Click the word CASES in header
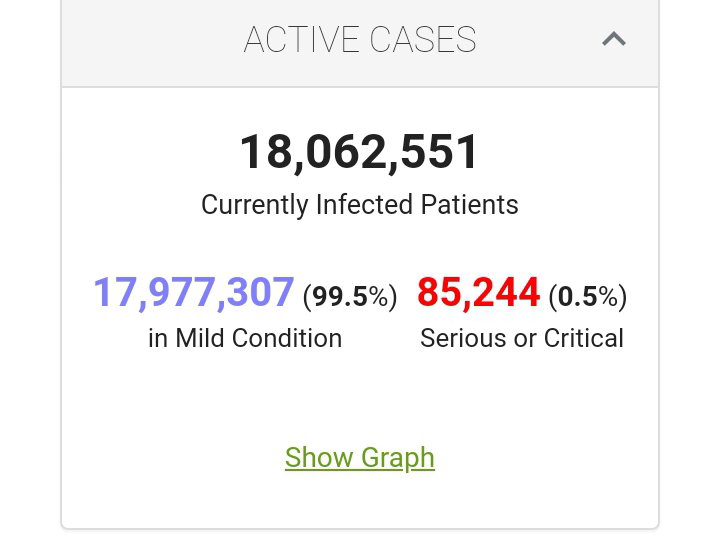720x541 pixels. pos(423,39)
